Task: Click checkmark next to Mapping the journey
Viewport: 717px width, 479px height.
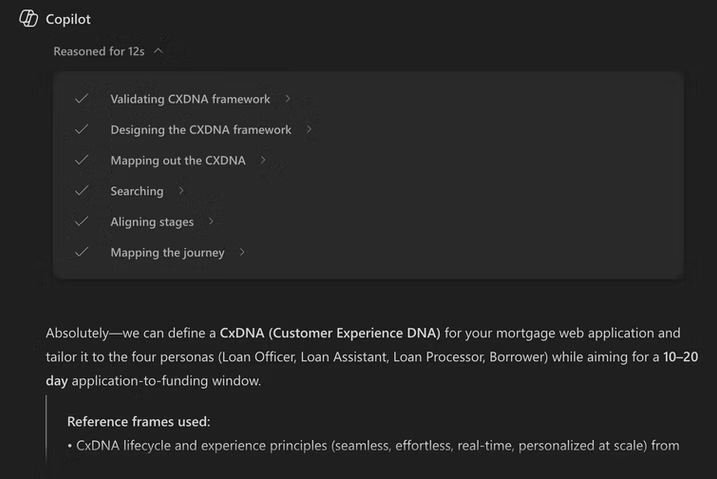Action: pyautogui.click(x=81, y=253)
